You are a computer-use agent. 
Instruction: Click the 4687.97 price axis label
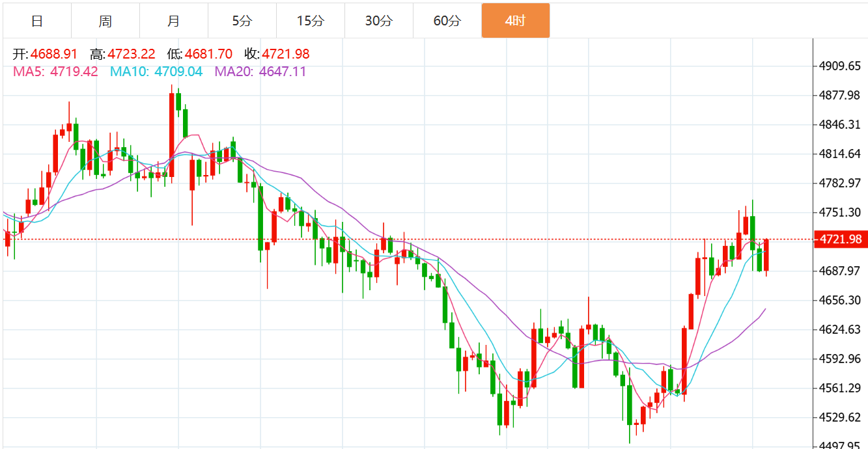tap(841, 271)
